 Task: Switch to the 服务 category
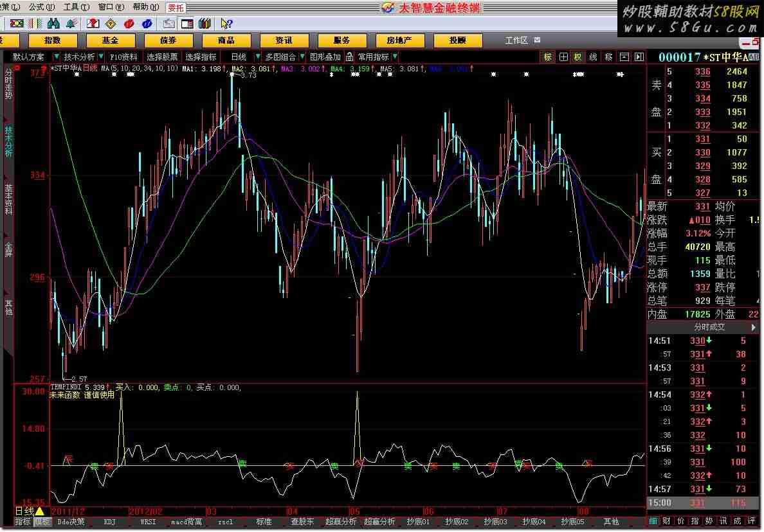coord(341,40)
